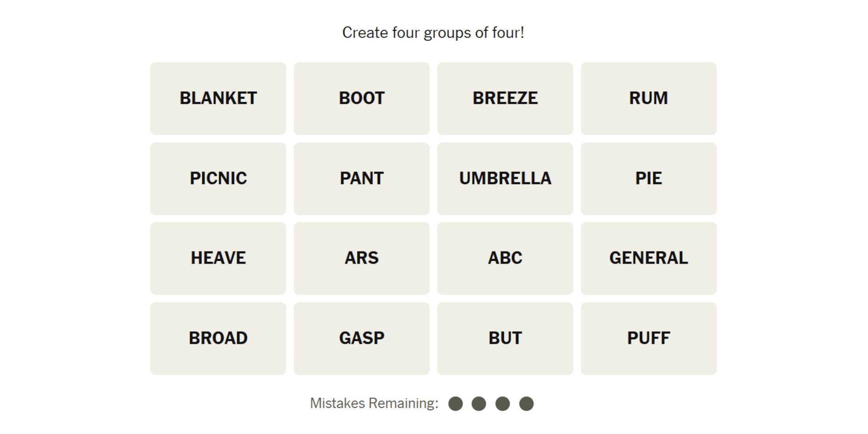Select the GENERAL word card
This screenshot has height=434, width=868.
[648, 258]
